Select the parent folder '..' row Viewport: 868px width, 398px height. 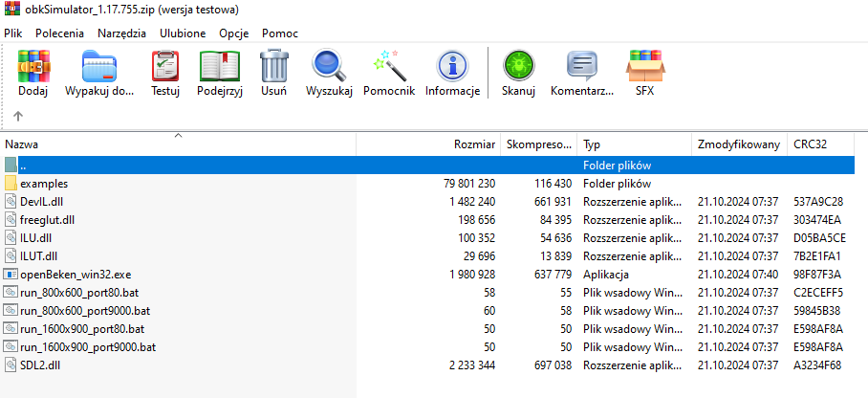(x=427, y=166)
